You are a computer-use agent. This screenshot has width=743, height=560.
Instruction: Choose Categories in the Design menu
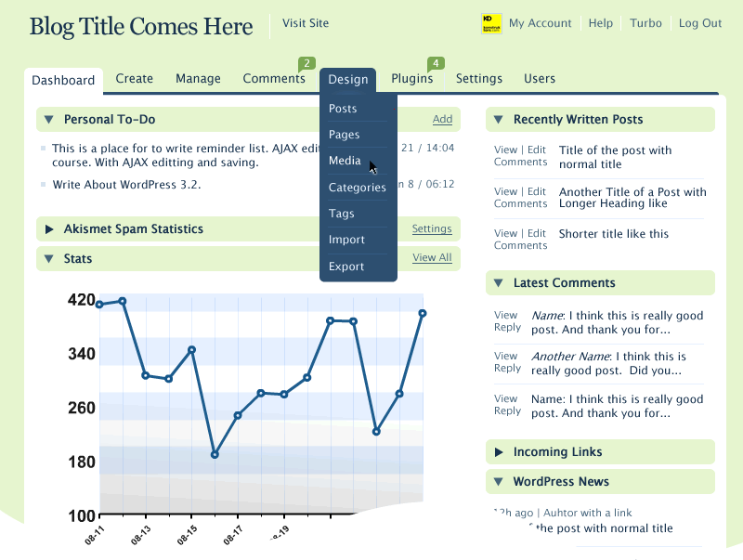(357, 188)
